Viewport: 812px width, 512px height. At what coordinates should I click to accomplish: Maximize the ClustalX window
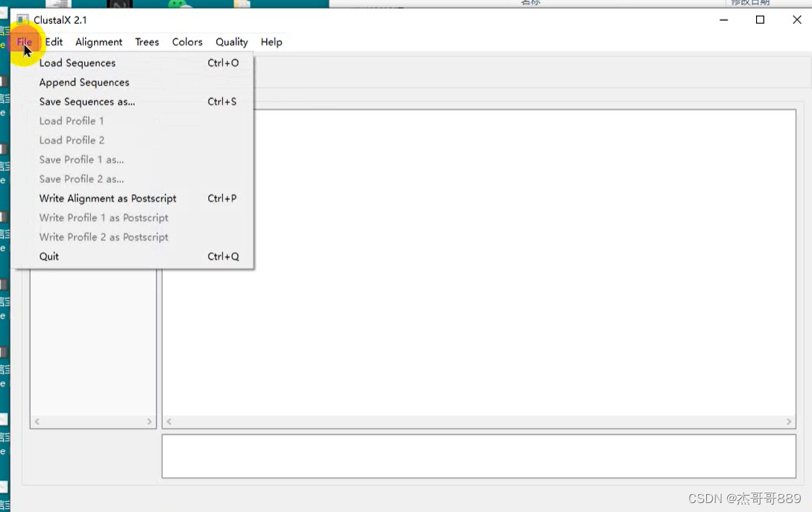[x=761, y=19]
